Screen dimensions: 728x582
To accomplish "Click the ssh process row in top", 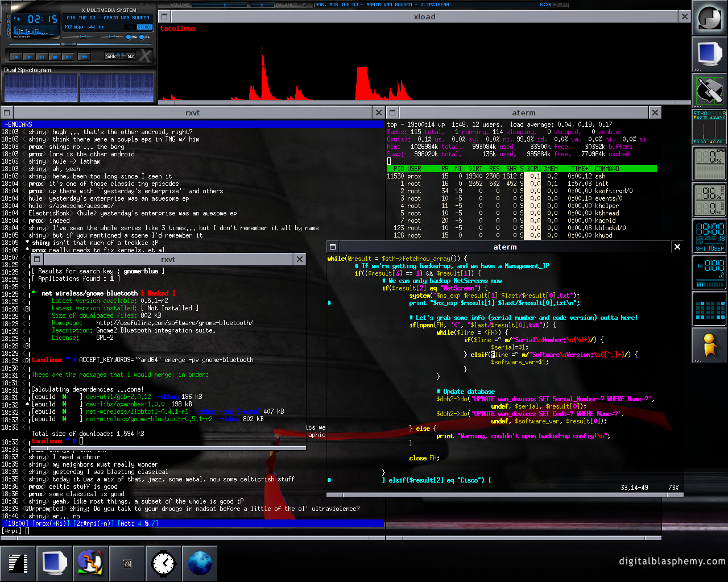I will tap(522, 176).
